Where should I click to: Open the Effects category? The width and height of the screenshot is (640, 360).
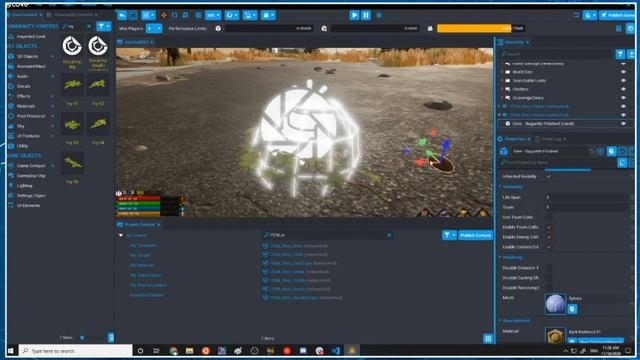(x=24, y=96)
